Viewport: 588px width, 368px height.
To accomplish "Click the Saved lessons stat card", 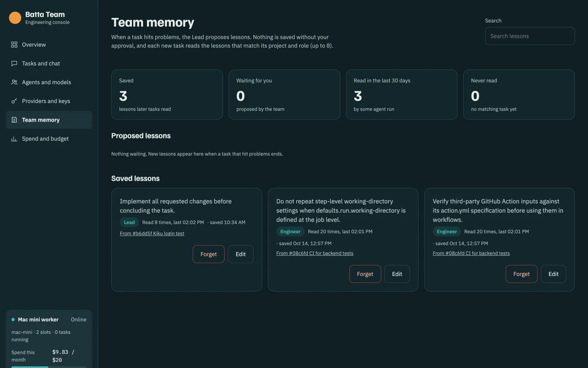I will pyautogui.click(x=167, y=95).
